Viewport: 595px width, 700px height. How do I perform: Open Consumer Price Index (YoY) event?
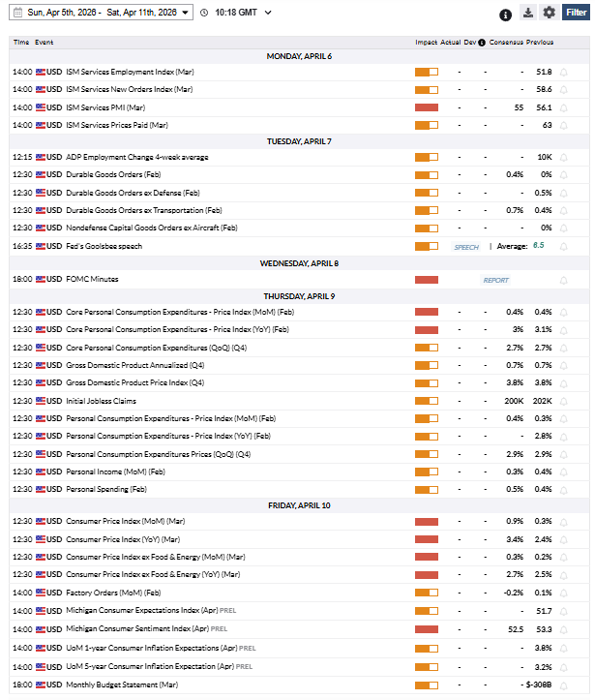pyautogui.click(x=123, y=539)
